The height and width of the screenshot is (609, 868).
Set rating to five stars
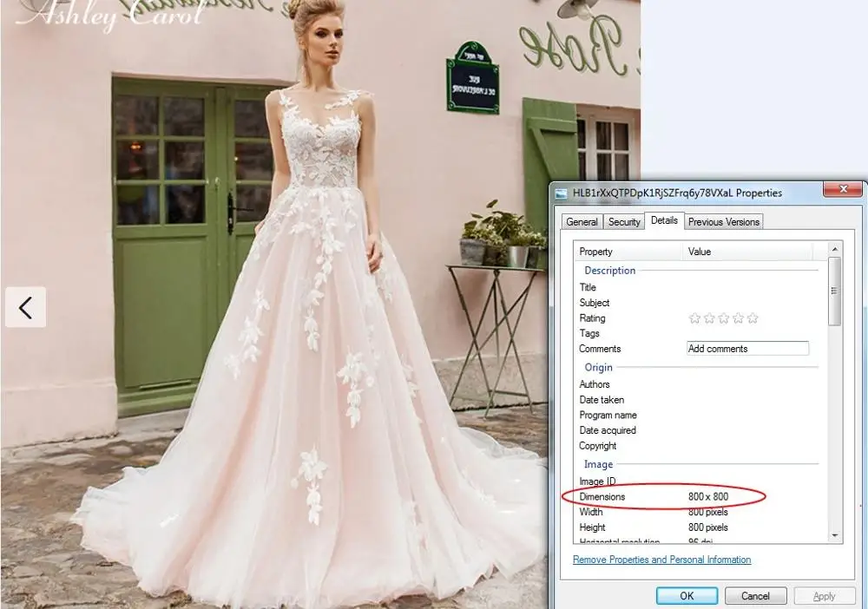click(x=752, y=318)
